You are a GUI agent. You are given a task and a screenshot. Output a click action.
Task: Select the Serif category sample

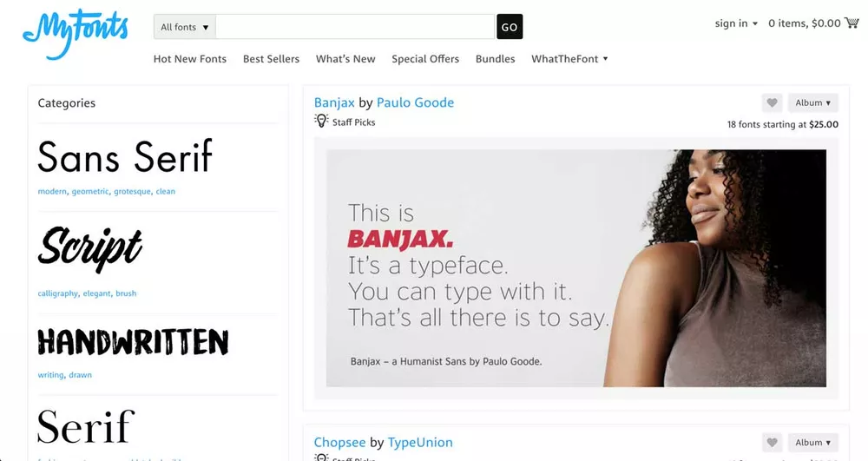pyautogui.click(x=86, y=426)
